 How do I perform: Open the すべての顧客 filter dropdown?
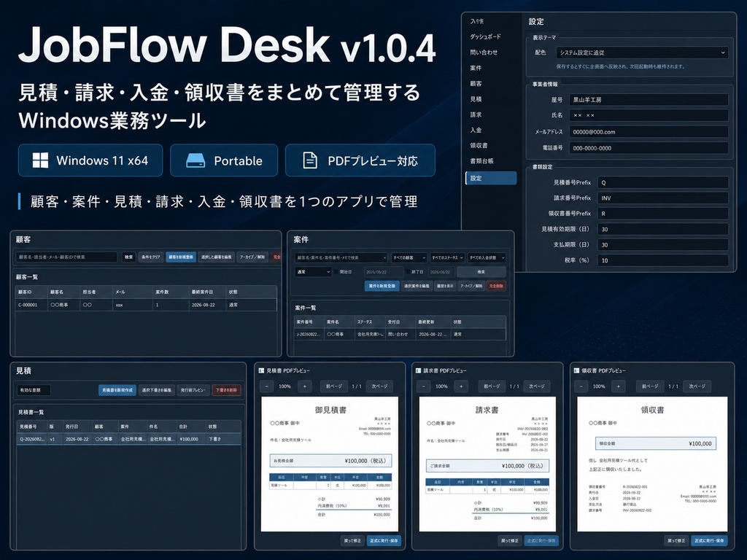409,257
